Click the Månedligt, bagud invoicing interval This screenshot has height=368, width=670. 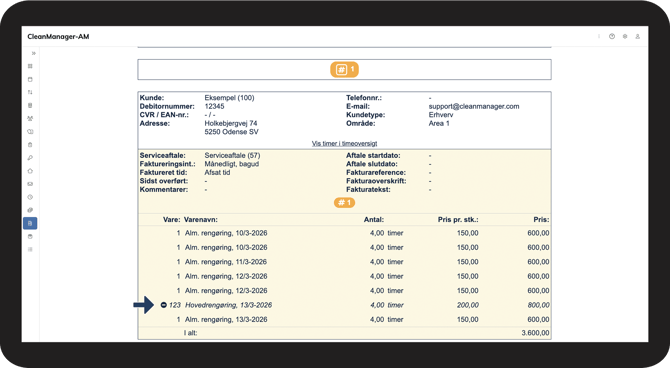click(x=232, y=164)
